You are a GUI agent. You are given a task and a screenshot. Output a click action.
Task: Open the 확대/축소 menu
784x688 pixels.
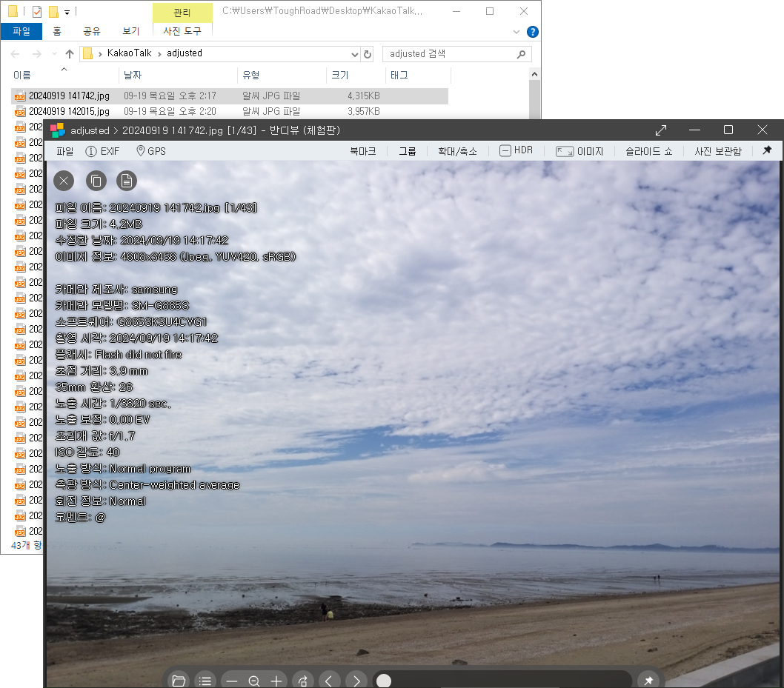(457, 151)
